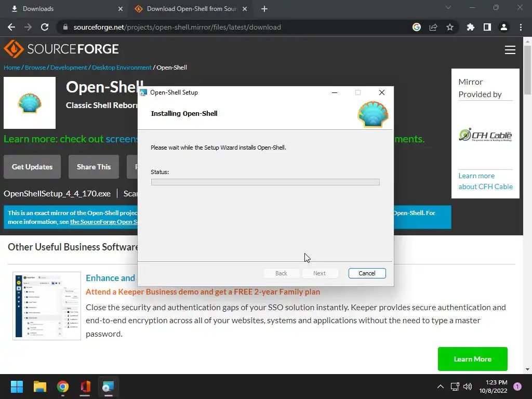Share this page via share icon

click(433, 27)
